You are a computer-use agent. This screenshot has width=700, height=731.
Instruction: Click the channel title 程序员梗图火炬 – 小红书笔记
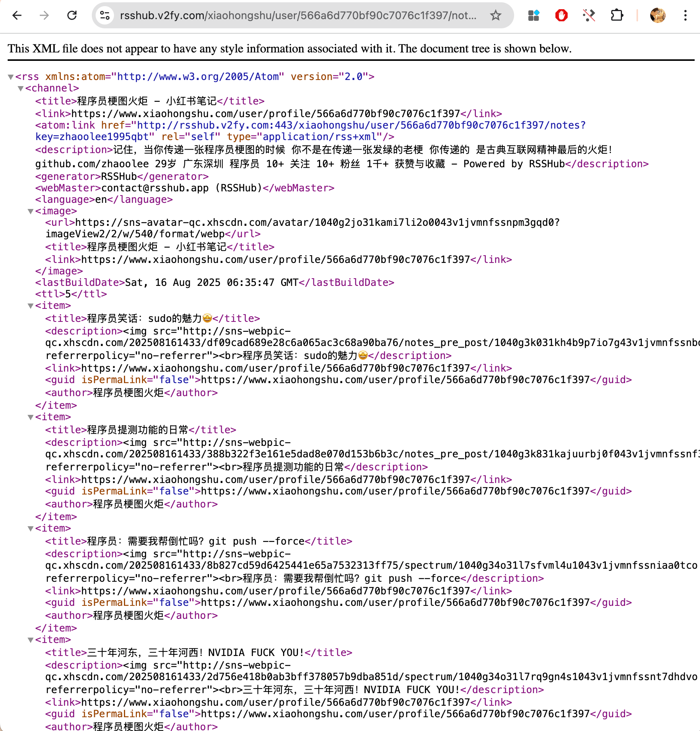147,101
